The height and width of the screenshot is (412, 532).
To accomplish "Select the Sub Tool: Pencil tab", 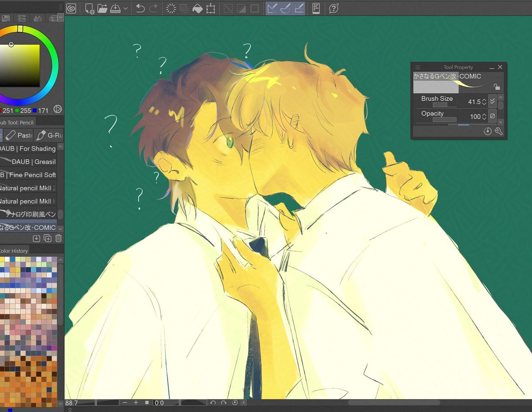I will [17, 122].
